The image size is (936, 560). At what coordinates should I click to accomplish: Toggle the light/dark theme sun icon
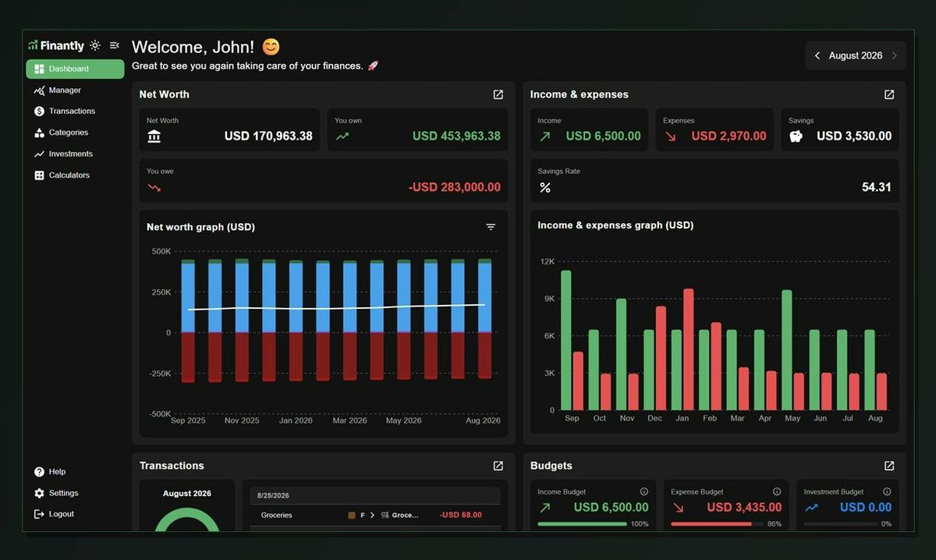pyautogui.click(x=95, y=46)
